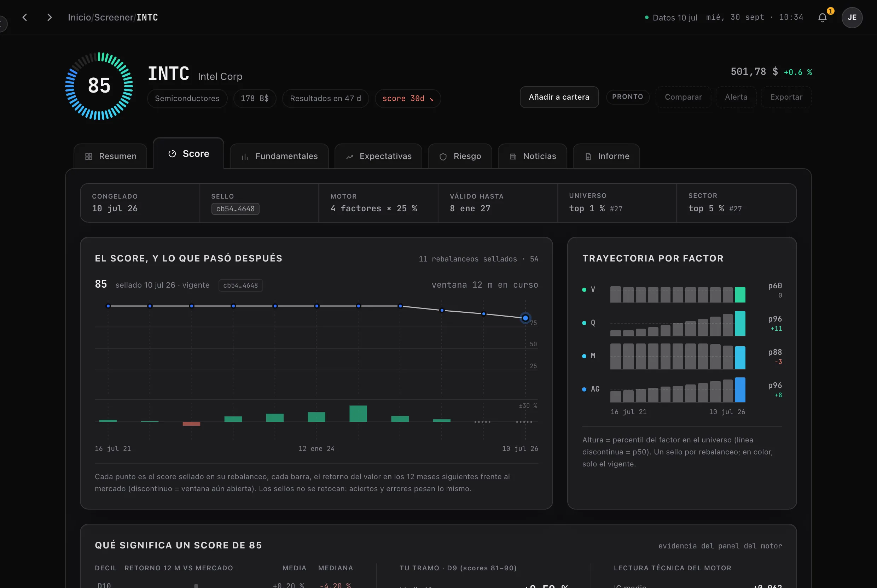The width and height of the screenshot is (877, 588).
Task: Go forward with the right chevron arrow
Action: point(49,17)
